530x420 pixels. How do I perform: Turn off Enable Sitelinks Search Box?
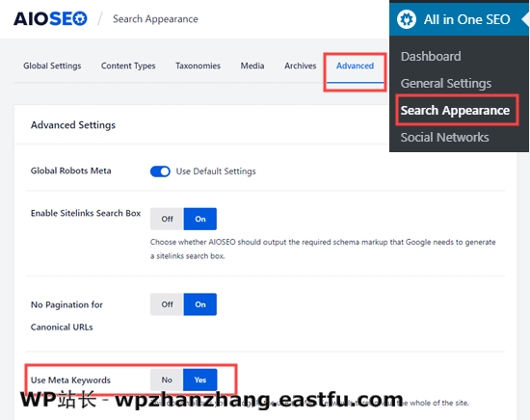coord(167,219)
